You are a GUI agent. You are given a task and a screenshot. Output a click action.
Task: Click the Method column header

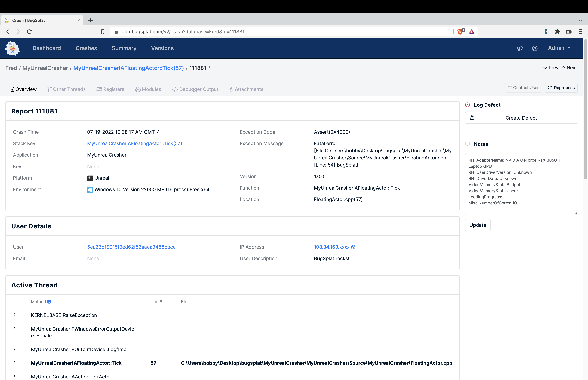[38, 302]
